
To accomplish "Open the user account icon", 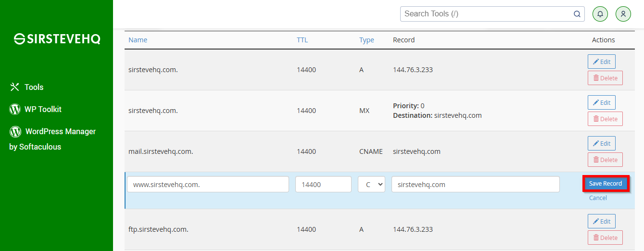I will [623, 14].
